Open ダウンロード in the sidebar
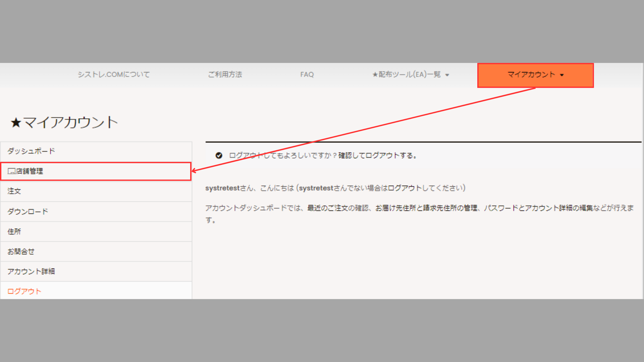The image size is (644, 362). (x=96, y=212)
